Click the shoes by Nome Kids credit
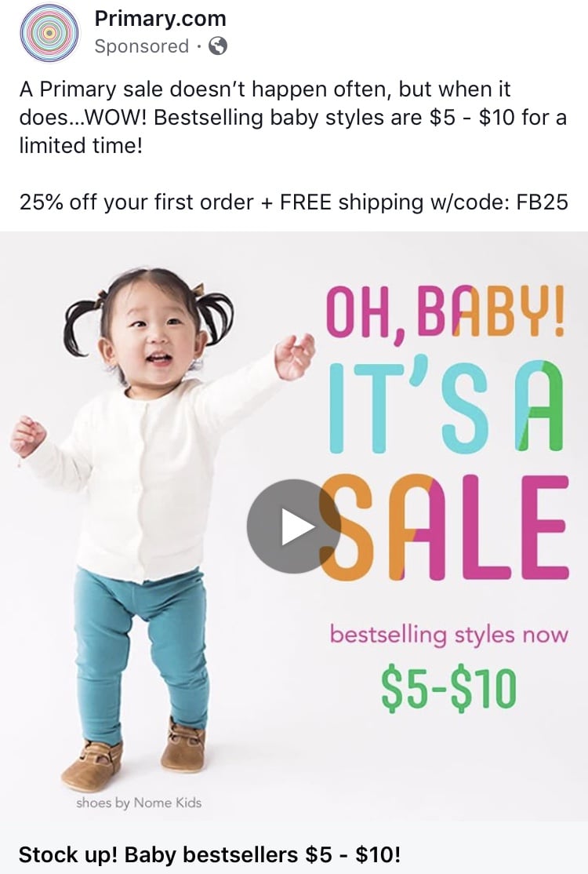This screenshot has width=588, height=874. 139,803
